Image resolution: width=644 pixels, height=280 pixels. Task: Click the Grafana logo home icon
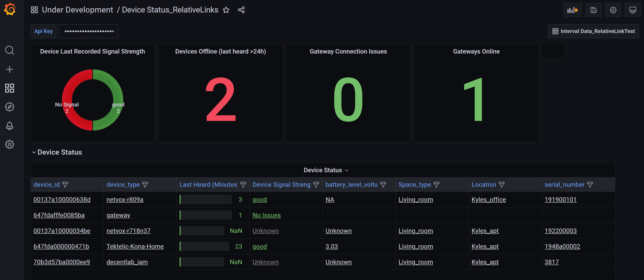point(10,10)
